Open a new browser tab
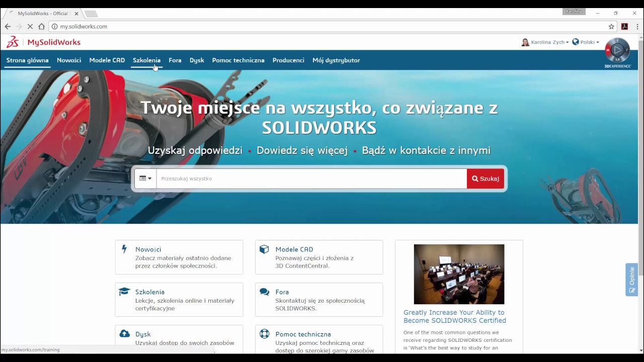Viewport: 644px width, 362px height. (91, 14)
